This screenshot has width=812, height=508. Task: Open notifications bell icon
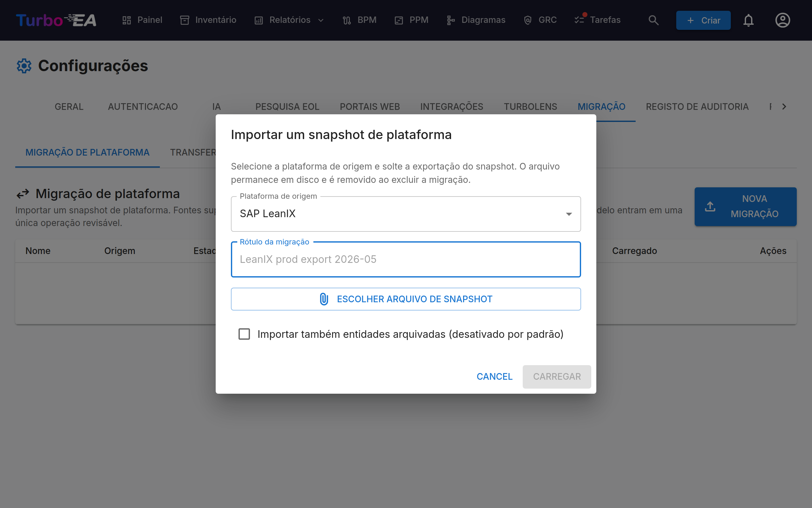point(748,20)
